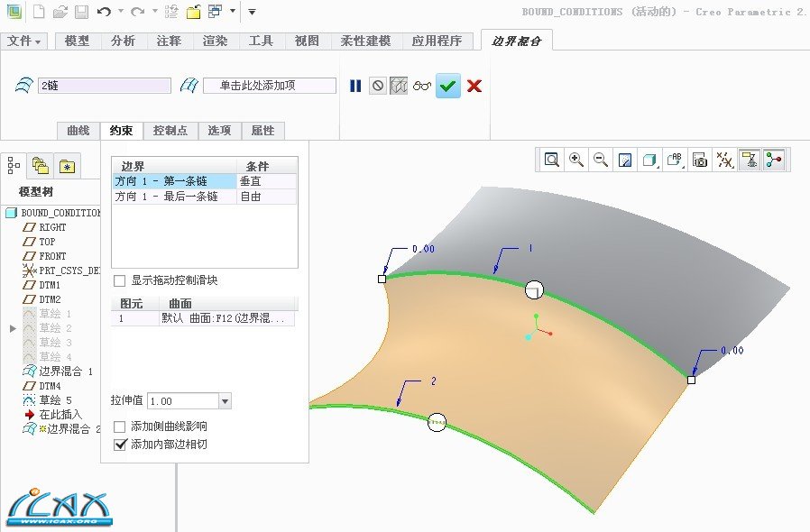
Task: Switch to the 柔性建模 ribbon tab
Action: pyautogui.click(x=365, y=41)
